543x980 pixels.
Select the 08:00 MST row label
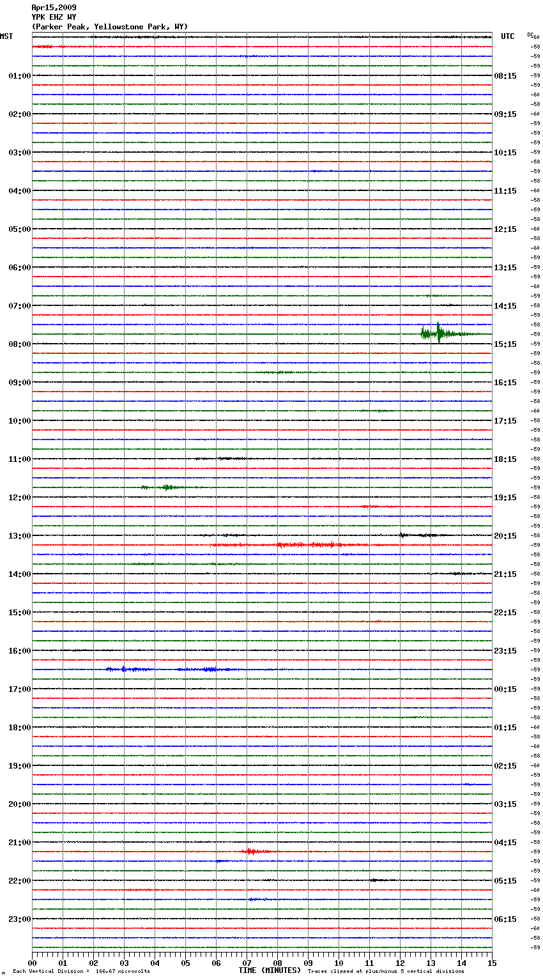tap(20, 344)
